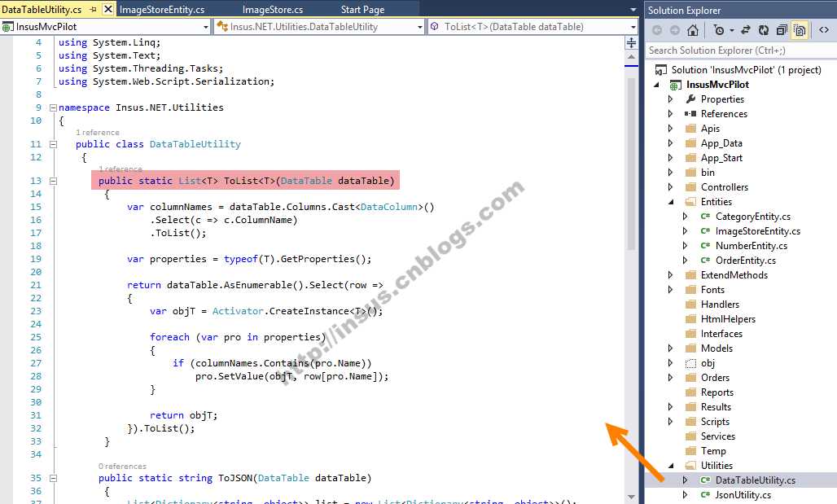Collapse the ToList<T> method code block
Screen dimensions: 837x504
(53, 181)
